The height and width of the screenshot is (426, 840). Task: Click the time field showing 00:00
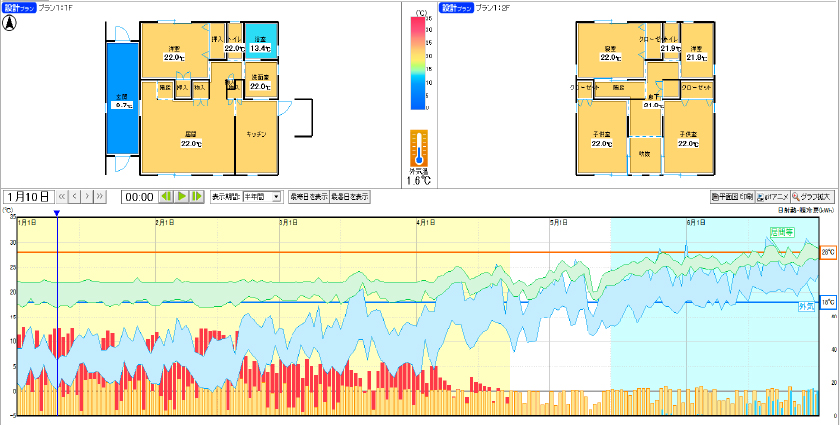coord(138,197)
